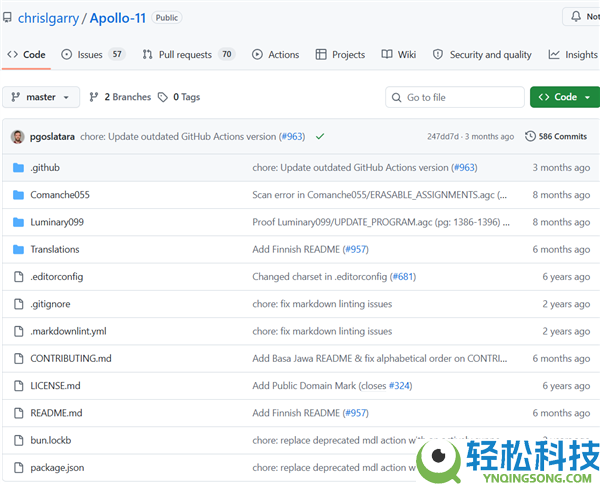Open pgoslatara author link

(x=52, y=137)
